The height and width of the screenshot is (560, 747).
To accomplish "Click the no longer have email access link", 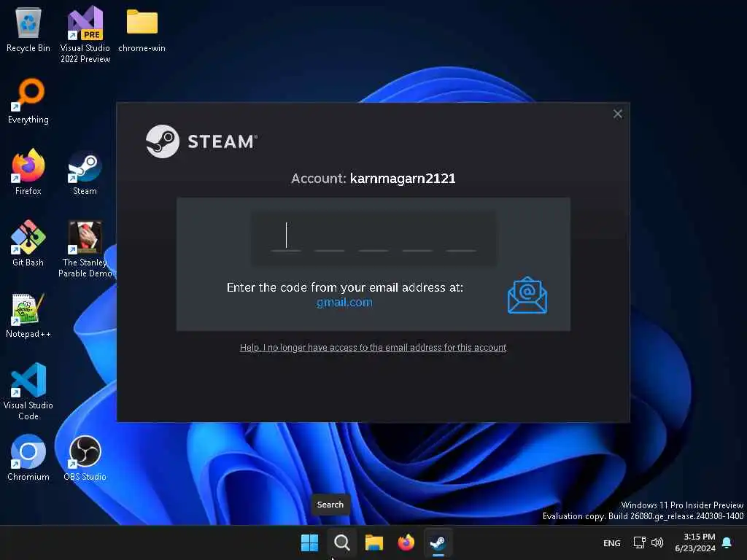I will coord(373,348).
